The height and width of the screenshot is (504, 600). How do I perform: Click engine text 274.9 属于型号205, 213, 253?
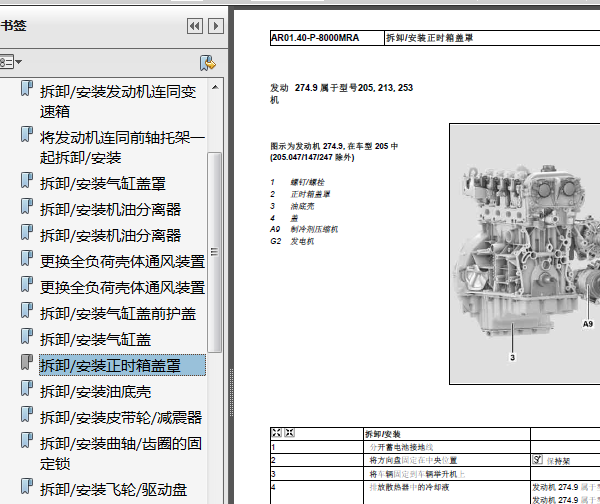click(354, 88)
